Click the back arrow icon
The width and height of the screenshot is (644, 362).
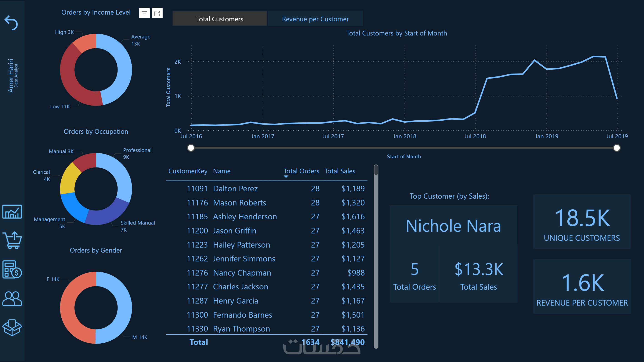pyautogui.click(x=11, y=23)
